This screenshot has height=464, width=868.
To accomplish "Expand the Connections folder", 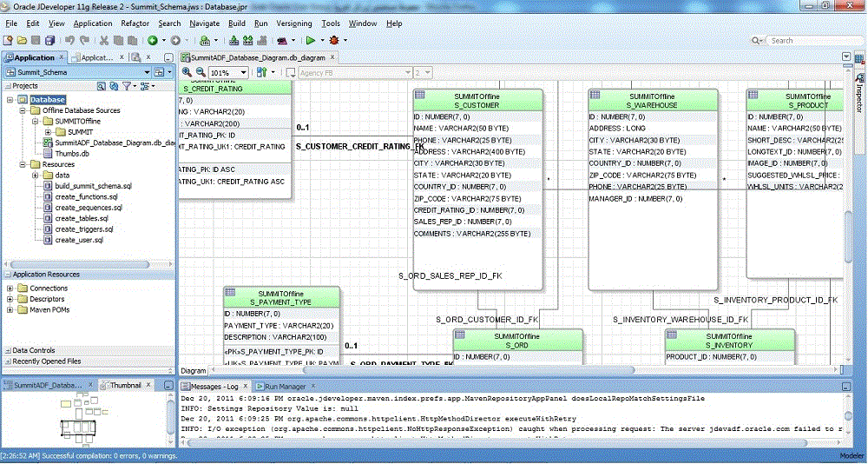I will coord(10,288).
